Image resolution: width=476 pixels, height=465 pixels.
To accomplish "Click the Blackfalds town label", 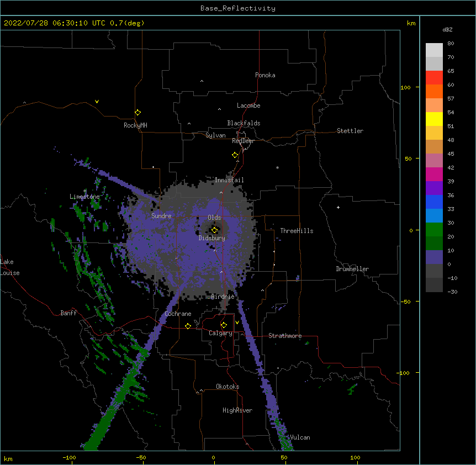I will pyautogui.click(x=244, y=123).
